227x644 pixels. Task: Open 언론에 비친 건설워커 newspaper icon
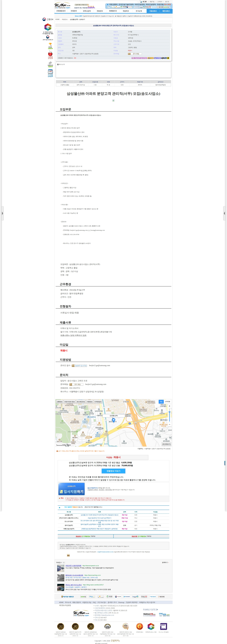(50, 64)
